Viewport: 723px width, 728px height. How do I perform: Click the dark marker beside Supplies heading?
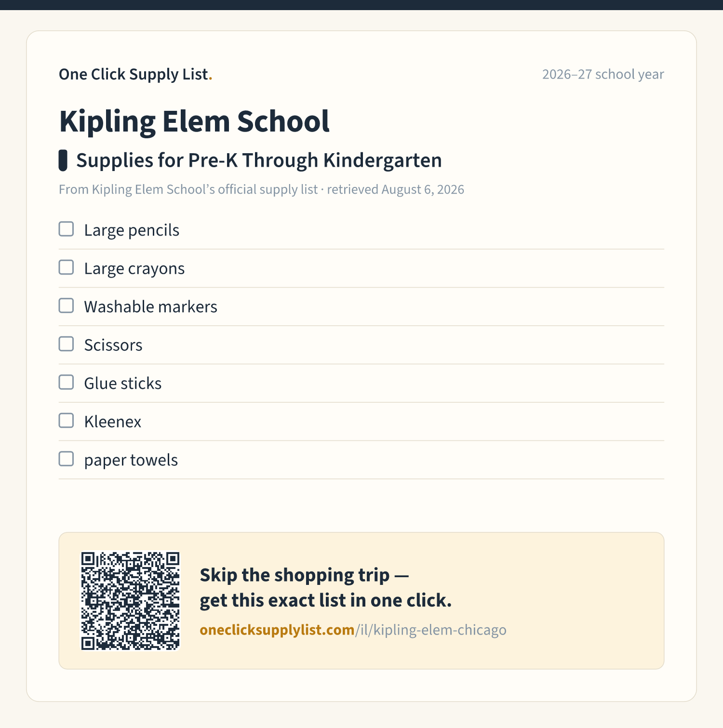[x=63, y=160]
